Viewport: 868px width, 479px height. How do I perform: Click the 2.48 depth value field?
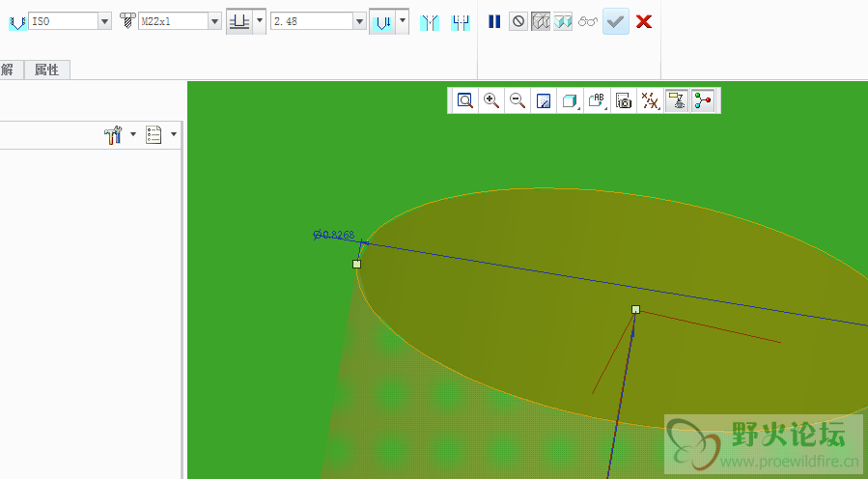click(312, 21)
